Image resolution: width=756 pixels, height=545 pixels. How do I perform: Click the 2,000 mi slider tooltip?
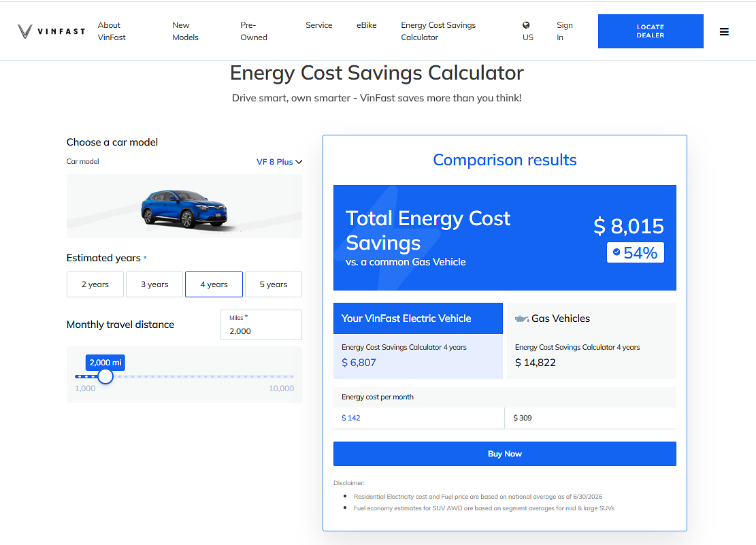[105, 363]
